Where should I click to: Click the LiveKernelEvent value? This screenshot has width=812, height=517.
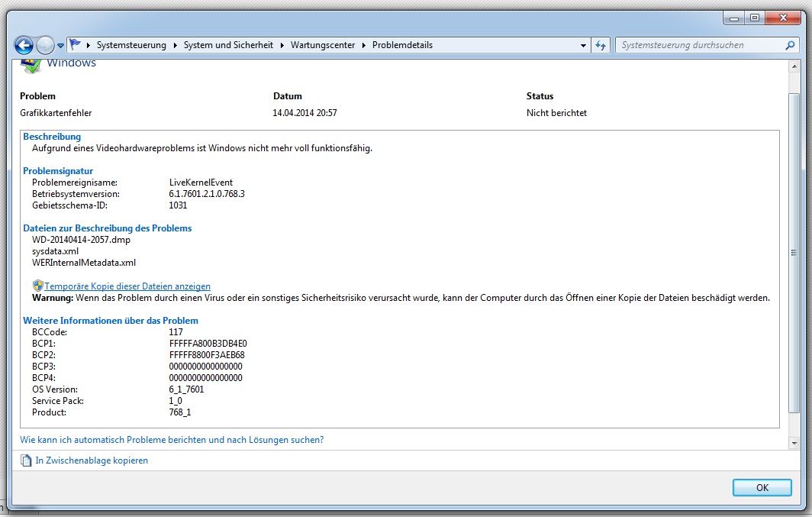point(201,183)
